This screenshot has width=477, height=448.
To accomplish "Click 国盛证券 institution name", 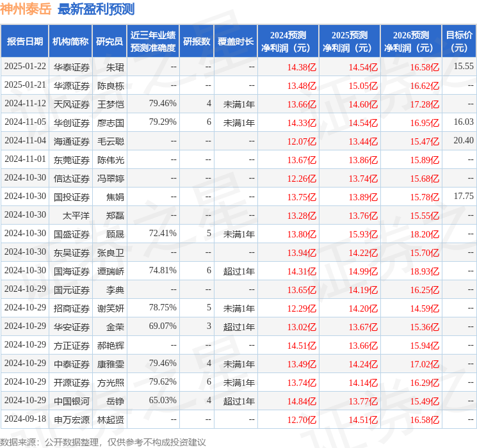I will pos(72,234).
